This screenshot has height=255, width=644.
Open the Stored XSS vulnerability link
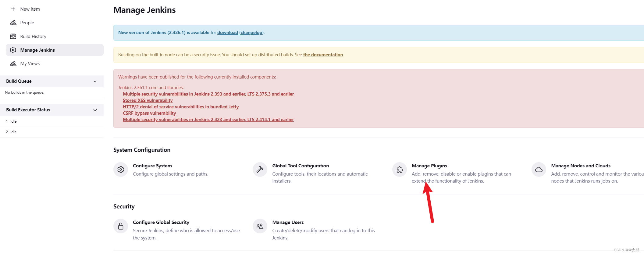(148, 100)
